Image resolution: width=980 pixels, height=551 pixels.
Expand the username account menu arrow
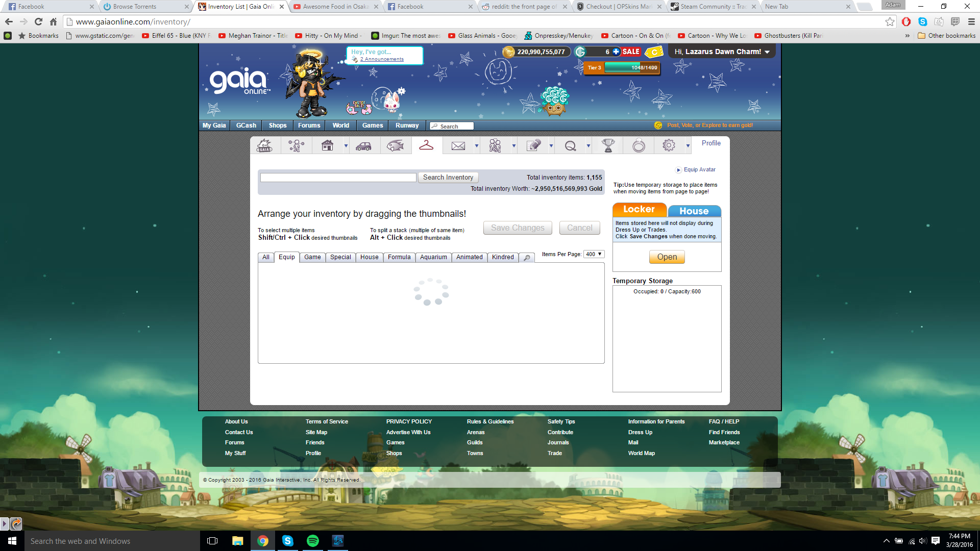(767, 52)
